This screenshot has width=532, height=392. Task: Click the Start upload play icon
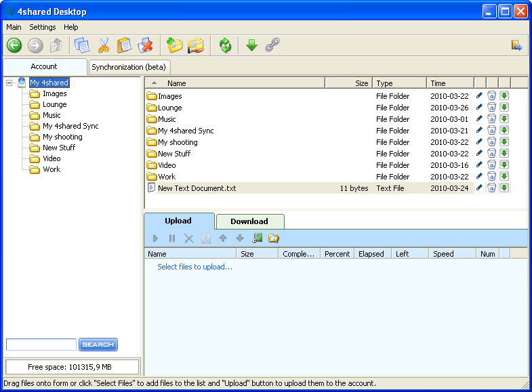[155, 238]
